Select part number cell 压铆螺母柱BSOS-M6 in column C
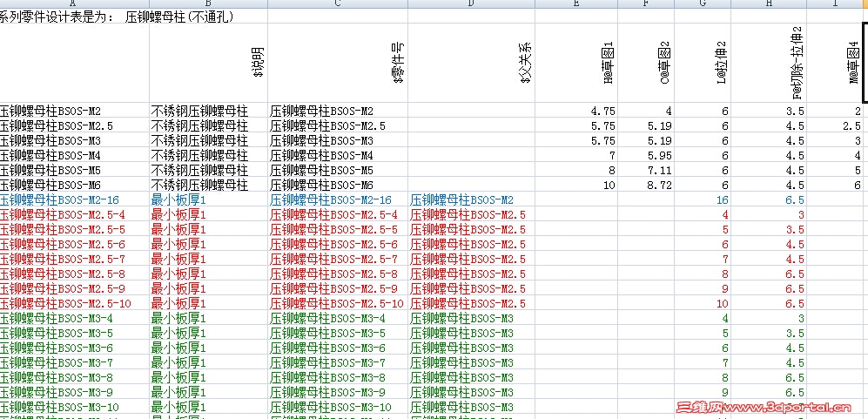868x419 pixels. [x=338, y=186]
